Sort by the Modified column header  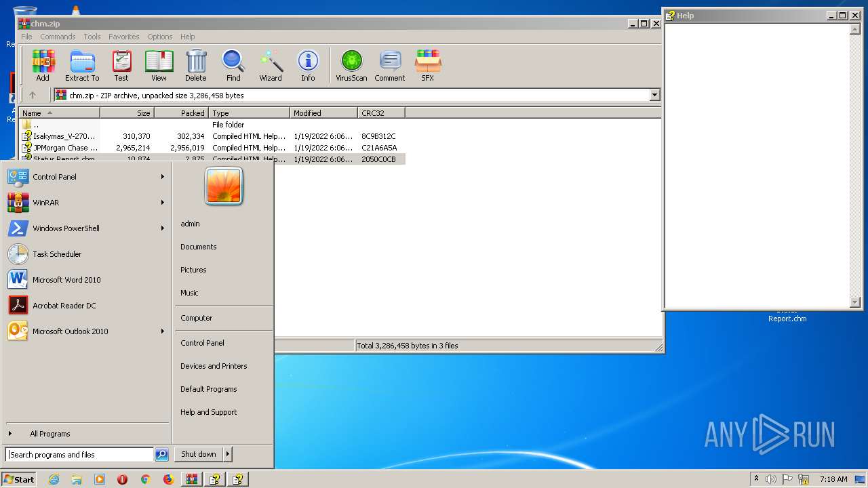(x=323, y=113)
